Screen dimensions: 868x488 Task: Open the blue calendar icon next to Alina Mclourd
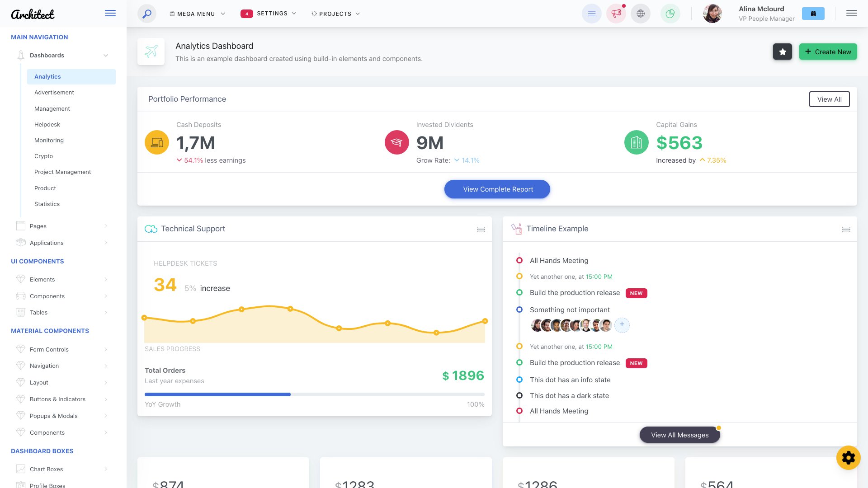pyautogui.click(x=813, y=14)
